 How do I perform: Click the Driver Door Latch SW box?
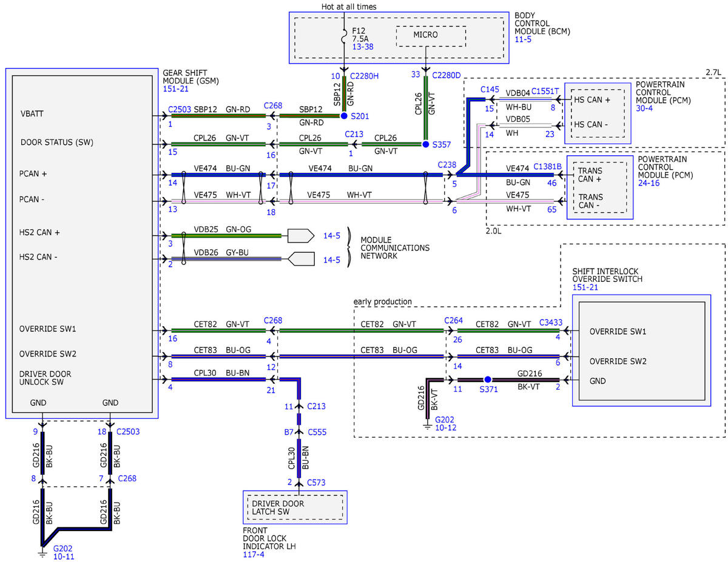point(295,507)
